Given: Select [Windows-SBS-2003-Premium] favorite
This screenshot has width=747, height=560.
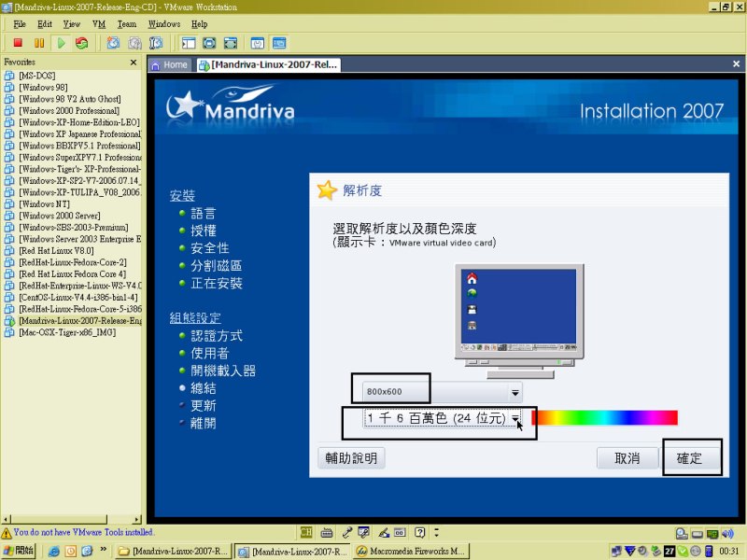Looking at the screenshot, I should [74, 228].
